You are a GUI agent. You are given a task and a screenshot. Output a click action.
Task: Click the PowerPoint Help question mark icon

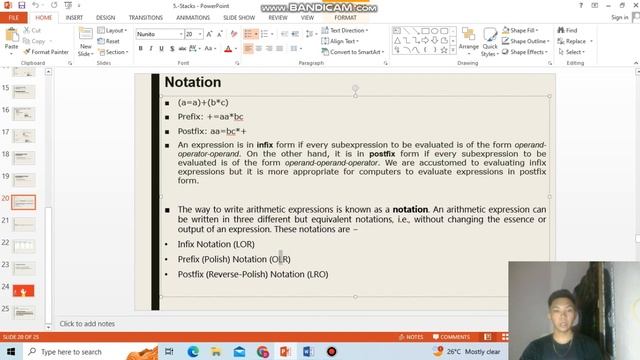(x=581, y=5)
